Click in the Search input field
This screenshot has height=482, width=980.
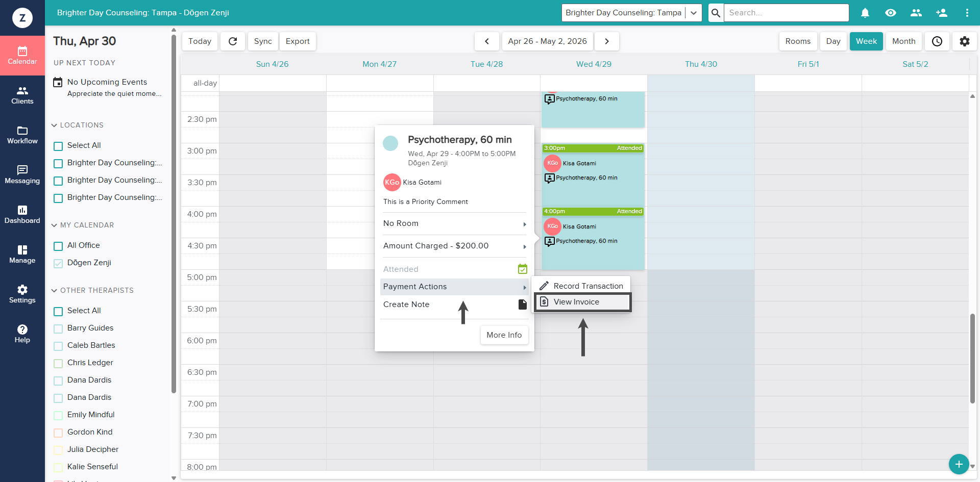(786, 13)
